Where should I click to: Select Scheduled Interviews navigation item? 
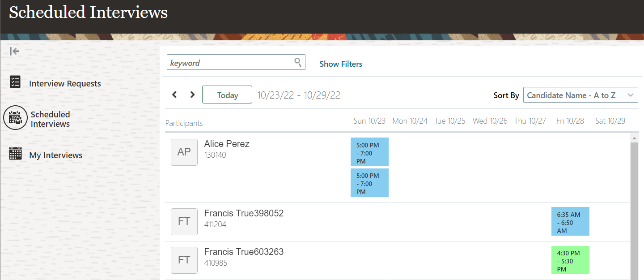(x=50, y=119)
